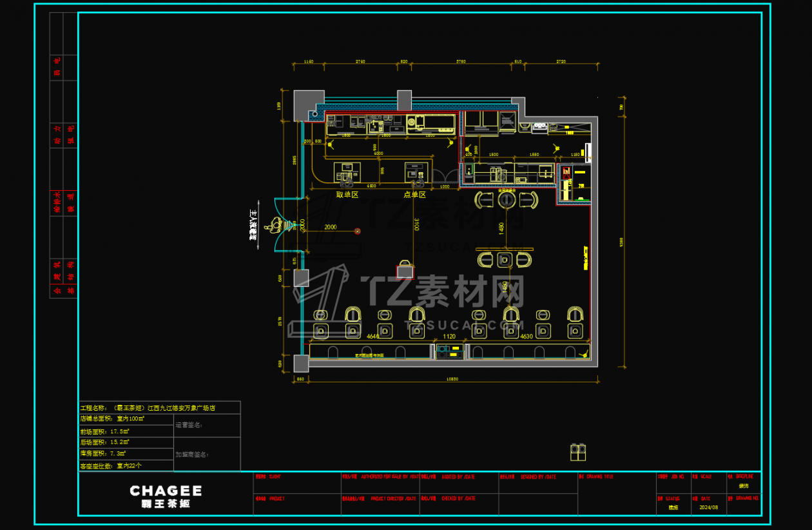Select the 点单区 ordering area label
812x530 pixels.
pos(415,195)
